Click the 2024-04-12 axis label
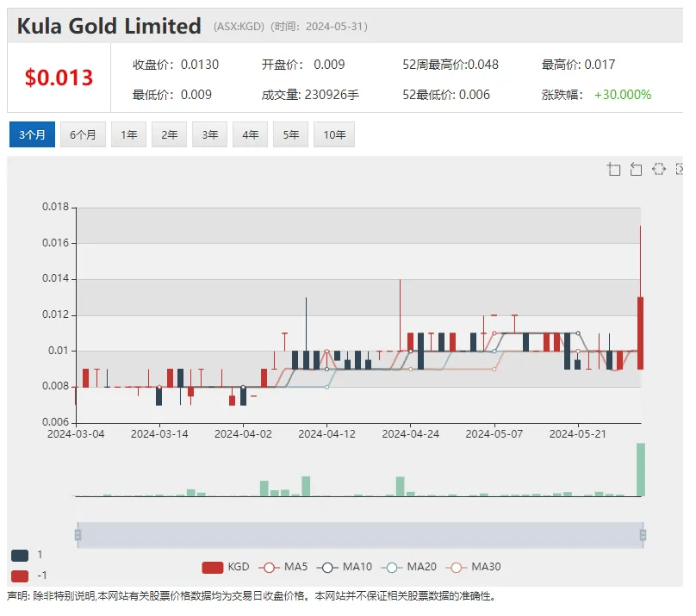Viewport: 696px width, 616px height. click(327, 434)
